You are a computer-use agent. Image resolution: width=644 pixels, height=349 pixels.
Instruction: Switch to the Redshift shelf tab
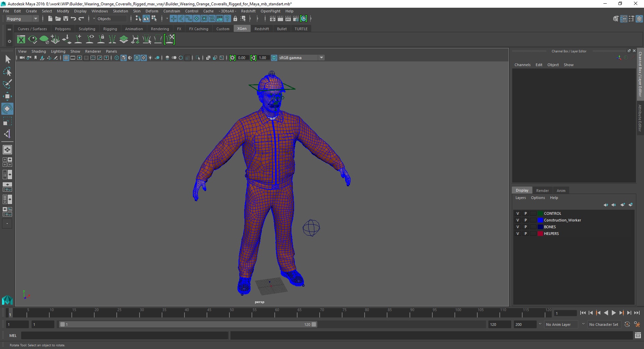pos(262,29)
